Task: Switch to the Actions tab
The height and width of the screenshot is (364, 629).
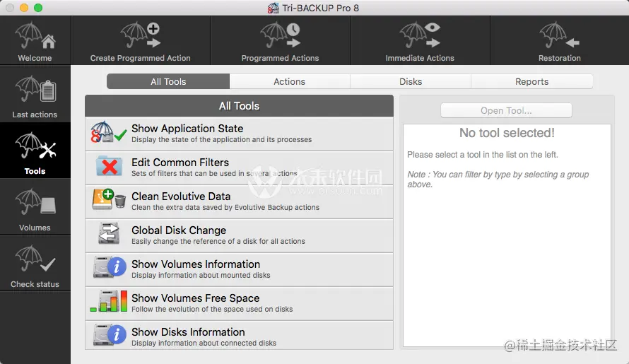Action: (290, 81)
